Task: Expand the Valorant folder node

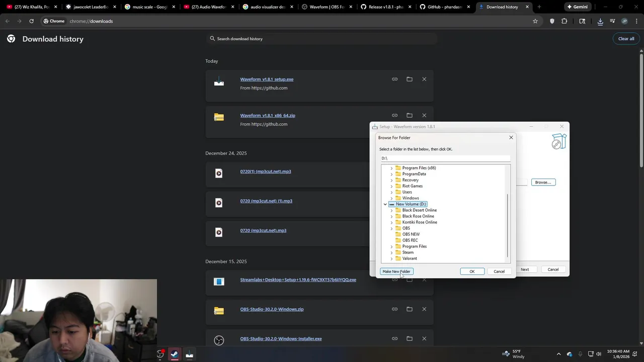Action: [391, 258]
